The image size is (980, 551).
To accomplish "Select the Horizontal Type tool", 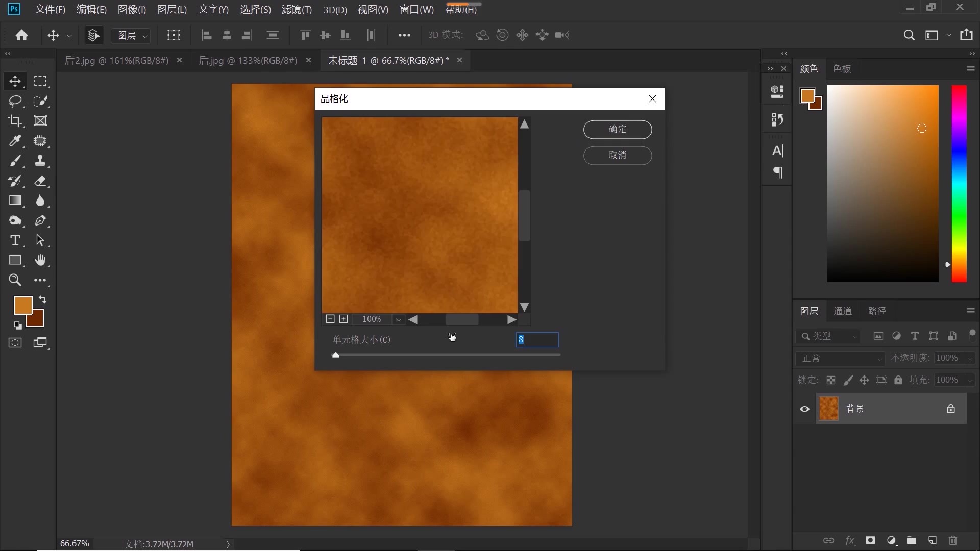I will click(x=15, y=240).
